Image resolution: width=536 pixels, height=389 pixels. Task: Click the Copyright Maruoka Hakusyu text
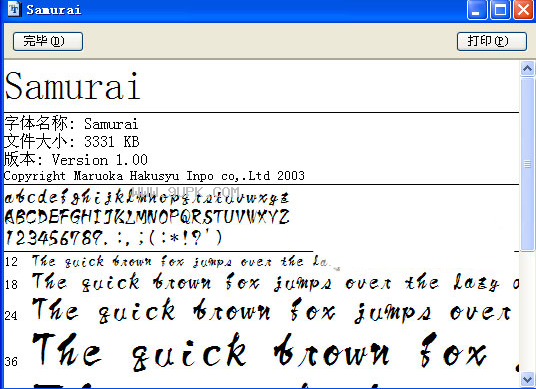[154, 176]
